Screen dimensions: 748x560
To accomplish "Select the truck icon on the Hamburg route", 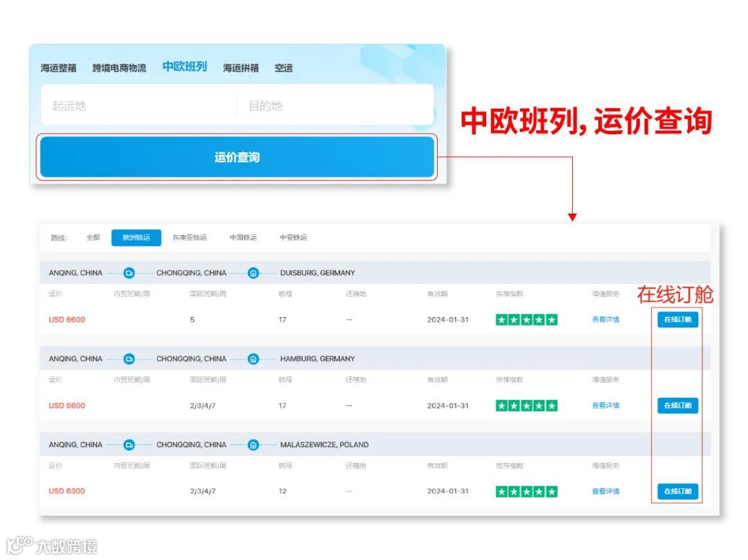I will click(129, 359).
